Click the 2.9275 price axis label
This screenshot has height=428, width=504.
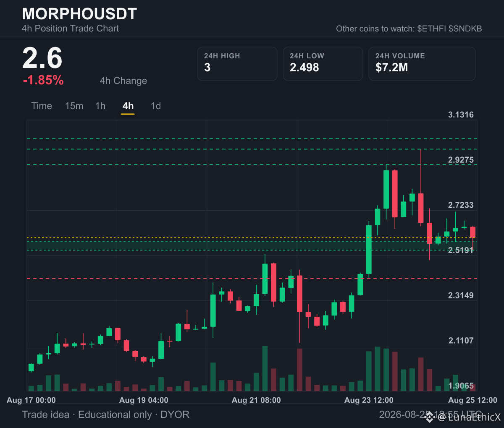tap(461, 160)
